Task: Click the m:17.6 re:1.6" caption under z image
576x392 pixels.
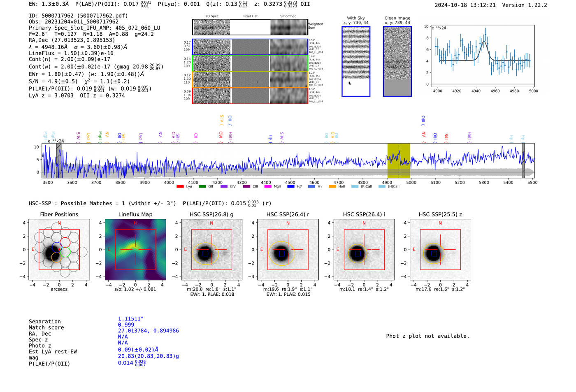Action: (440, 289)
